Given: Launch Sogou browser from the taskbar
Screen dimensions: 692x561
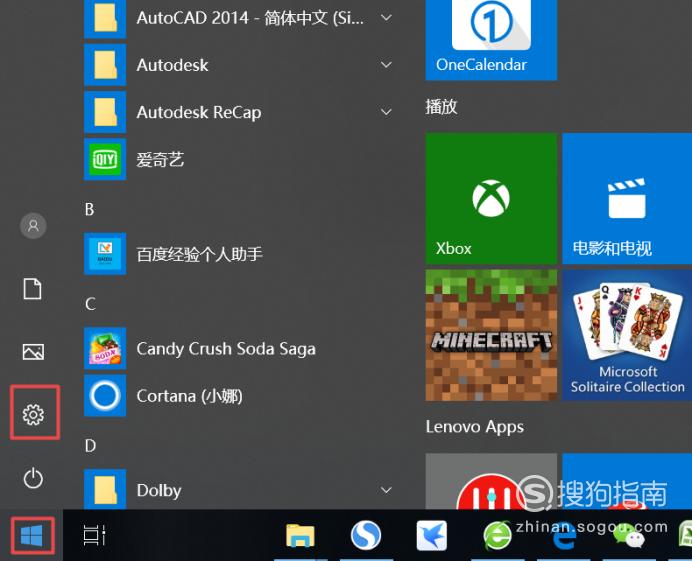Looking at the screenshot, I should (365, 535).
